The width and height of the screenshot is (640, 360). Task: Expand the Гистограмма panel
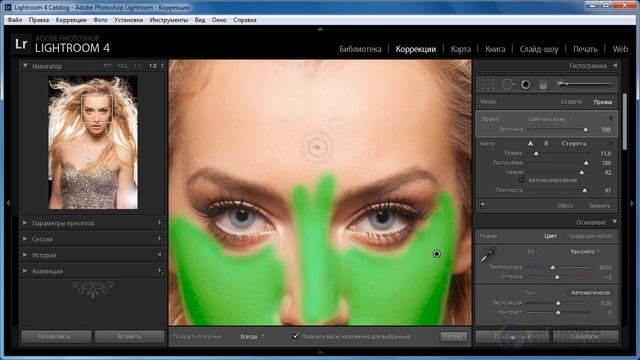(x=615, y=65)
